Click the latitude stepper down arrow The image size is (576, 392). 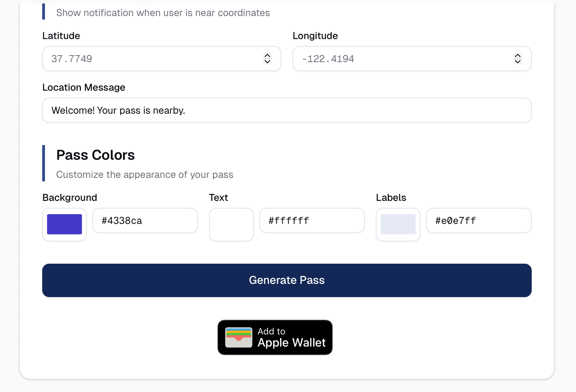(x=267, y=62)
